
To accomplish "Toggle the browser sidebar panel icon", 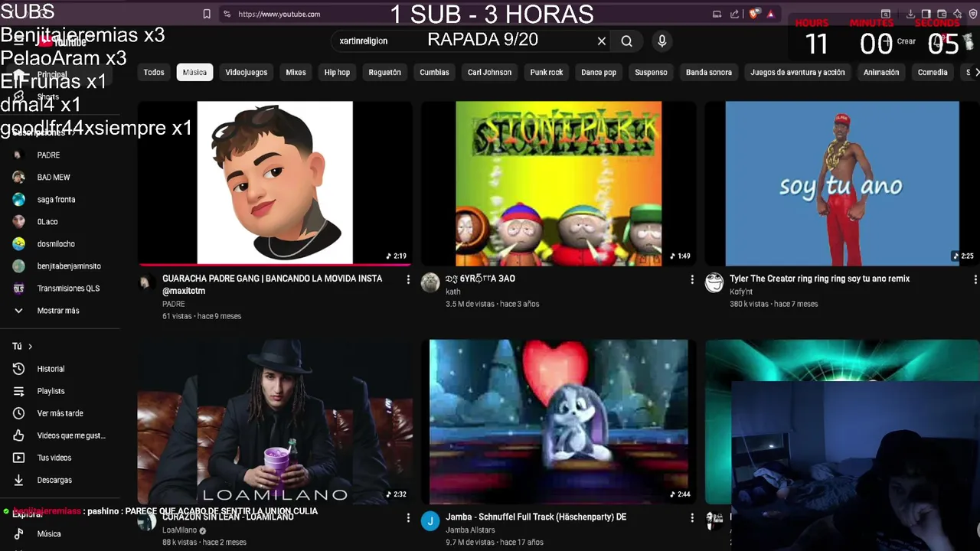I will click(x=926, y=14).
